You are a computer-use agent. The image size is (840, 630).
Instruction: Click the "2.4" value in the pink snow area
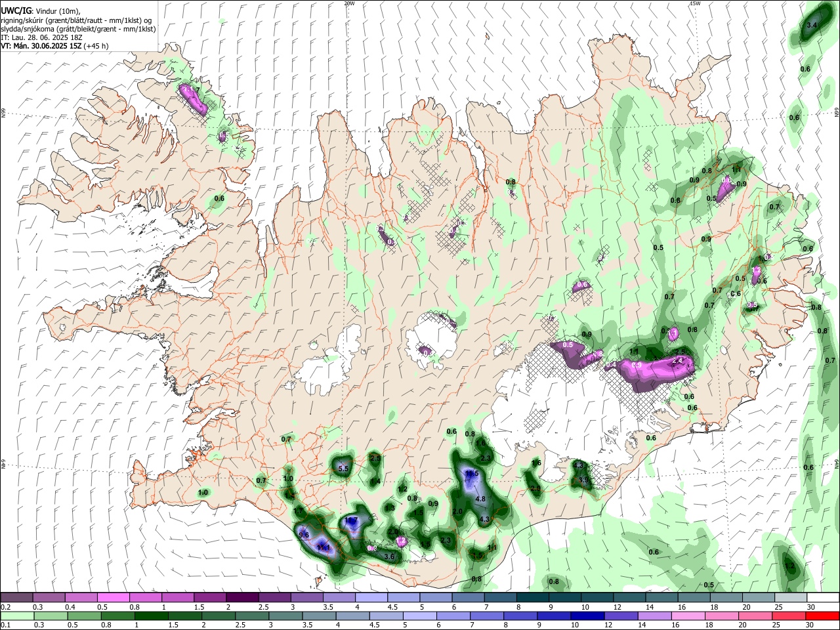[678, 360]
